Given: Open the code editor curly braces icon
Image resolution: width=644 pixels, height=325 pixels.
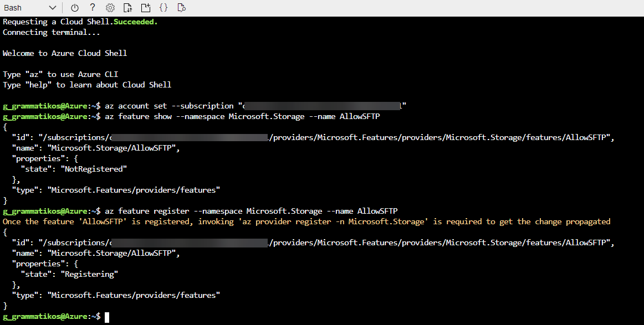Looking at the screenshot, I should pyautogui.click(x=163, y=8).
